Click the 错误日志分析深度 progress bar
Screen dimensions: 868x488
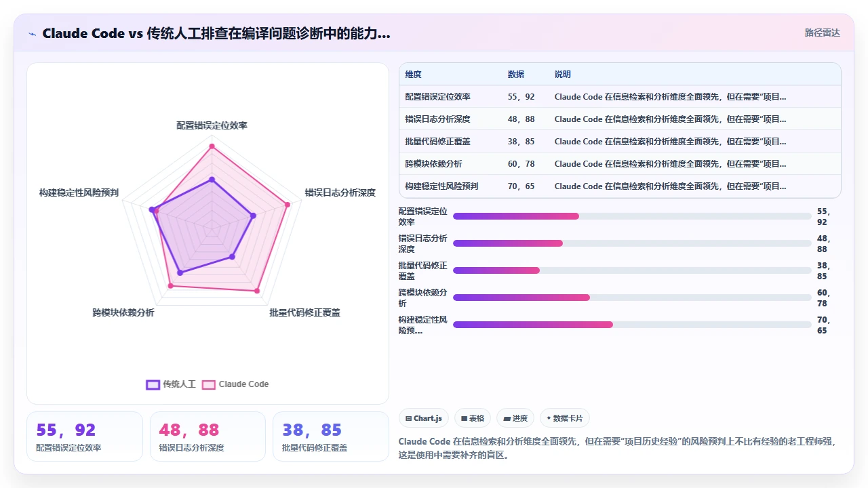[632, 243]
